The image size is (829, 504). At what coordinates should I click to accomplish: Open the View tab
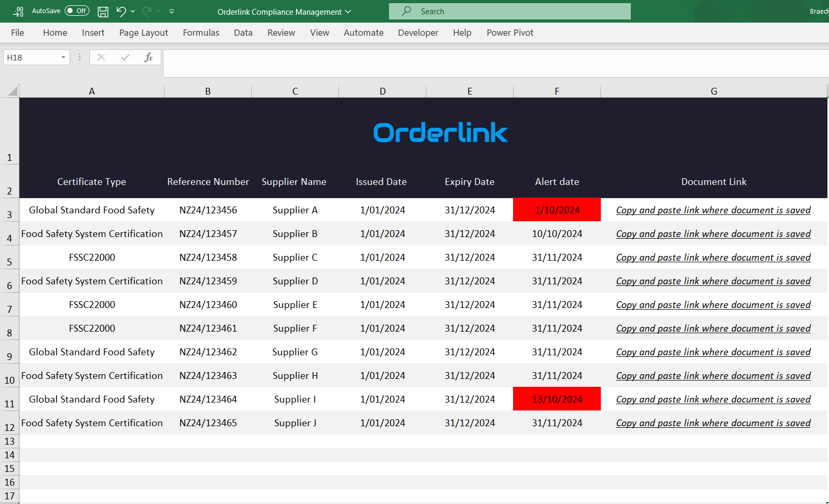[x=320, y=33]
